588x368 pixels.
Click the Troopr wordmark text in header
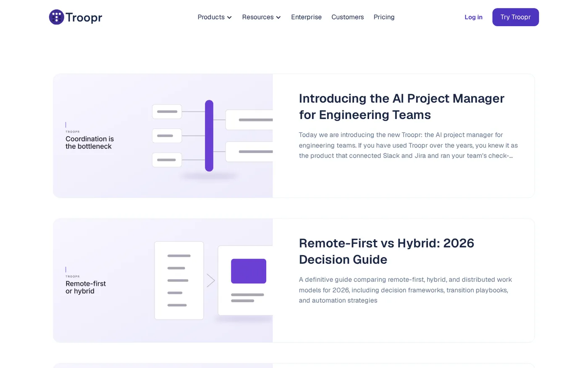(84, 18)
